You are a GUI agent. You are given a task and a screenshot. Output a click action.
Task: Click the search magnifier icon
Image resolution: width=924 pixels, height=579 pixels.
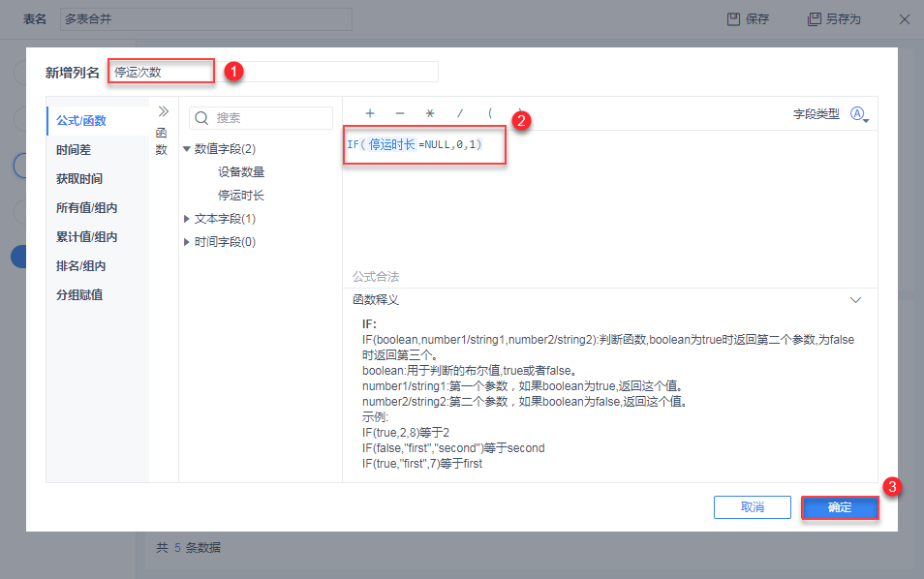pyautogui.click(x=201, y=118)
